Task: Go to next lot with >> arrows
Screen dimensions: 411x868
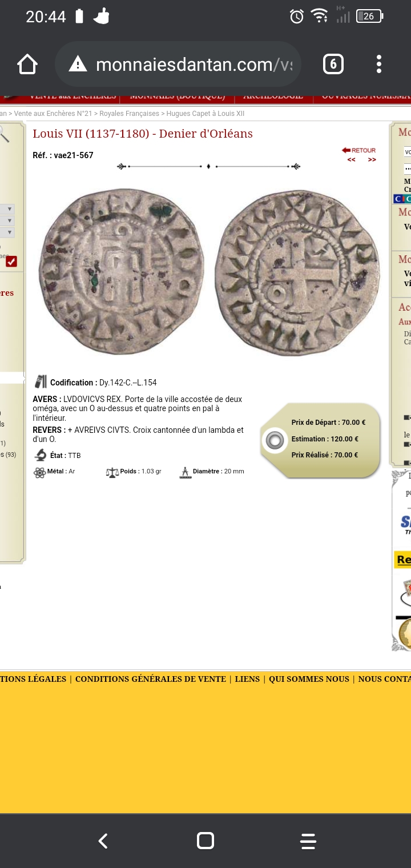Action: point(372,160)
